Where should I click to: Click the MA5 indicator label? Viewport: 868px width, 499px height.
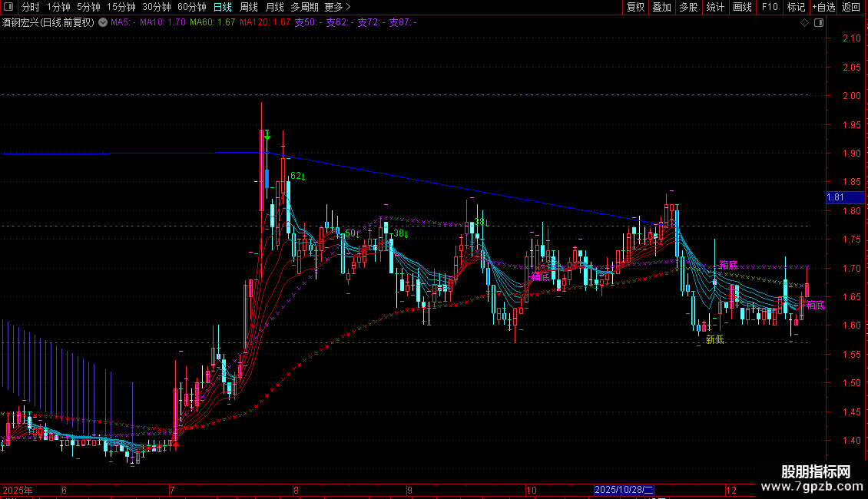coord(123,23)
